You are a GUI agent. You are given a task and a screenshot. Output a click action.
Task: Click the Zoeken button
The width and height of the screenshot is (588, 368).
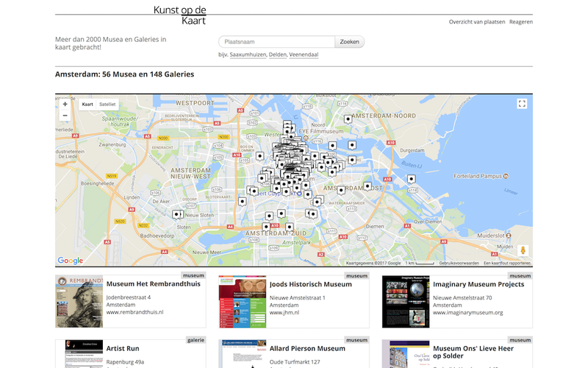[350, 42]
